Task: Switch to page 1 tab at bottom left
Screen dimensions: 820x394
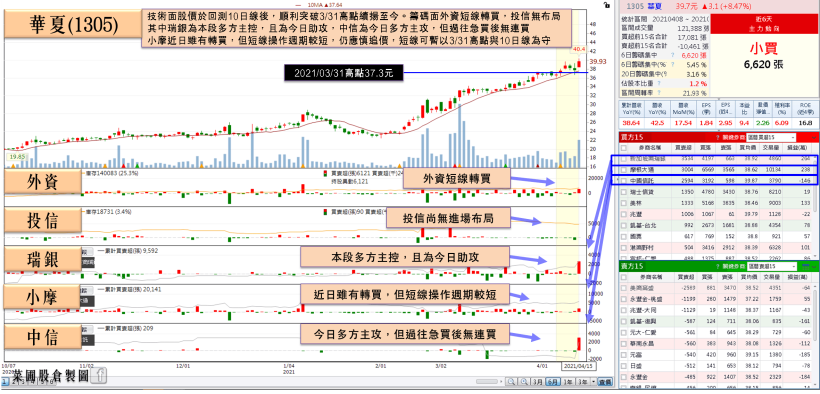Action: coord(4,381)
